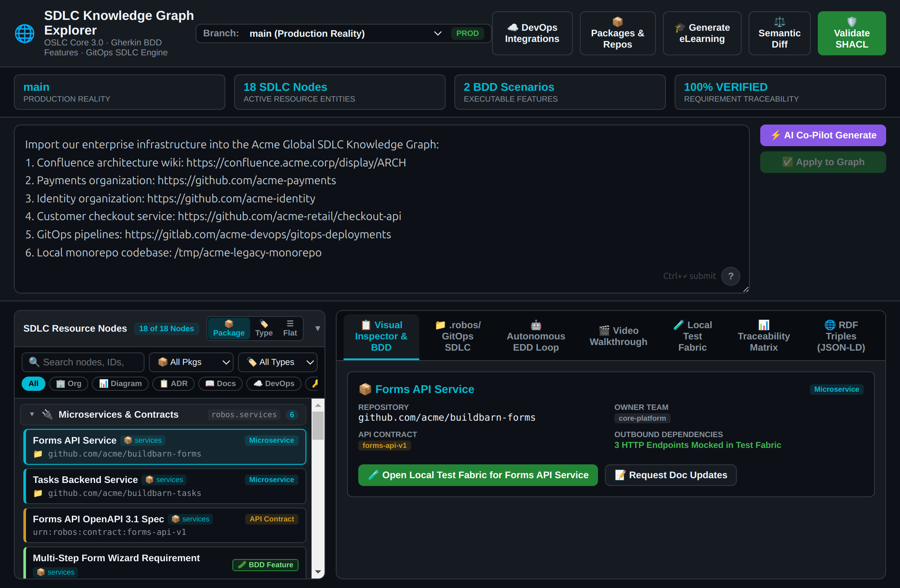Click the PROD badge in branch selector

pos(467,33)
